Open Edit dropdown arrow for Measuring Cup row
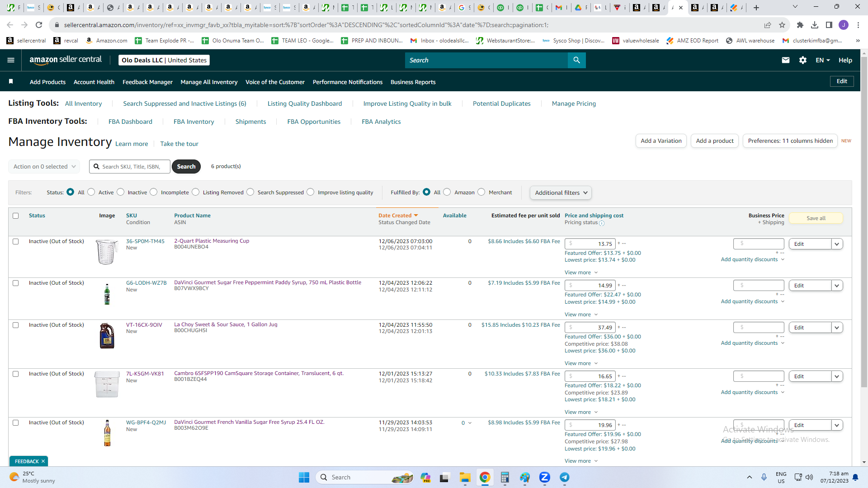The width and height of the screenshot is (868, 488). pos(837,244)
